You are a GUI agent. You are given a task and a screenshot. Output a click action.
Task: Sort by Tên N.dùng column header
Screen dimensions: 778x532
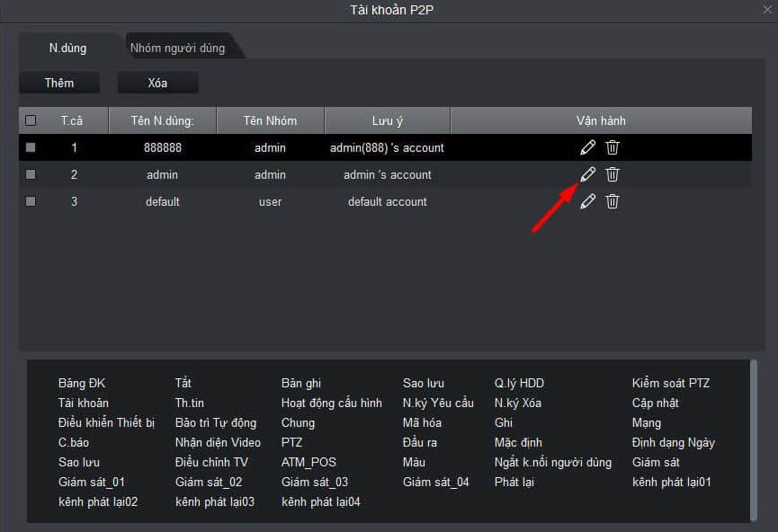(162, 120)
